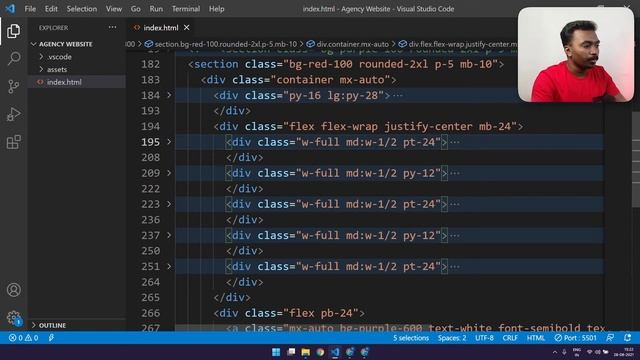Unfold code at line 184
This screenshot has height=360, width=640.
click(x=169, y=95)
